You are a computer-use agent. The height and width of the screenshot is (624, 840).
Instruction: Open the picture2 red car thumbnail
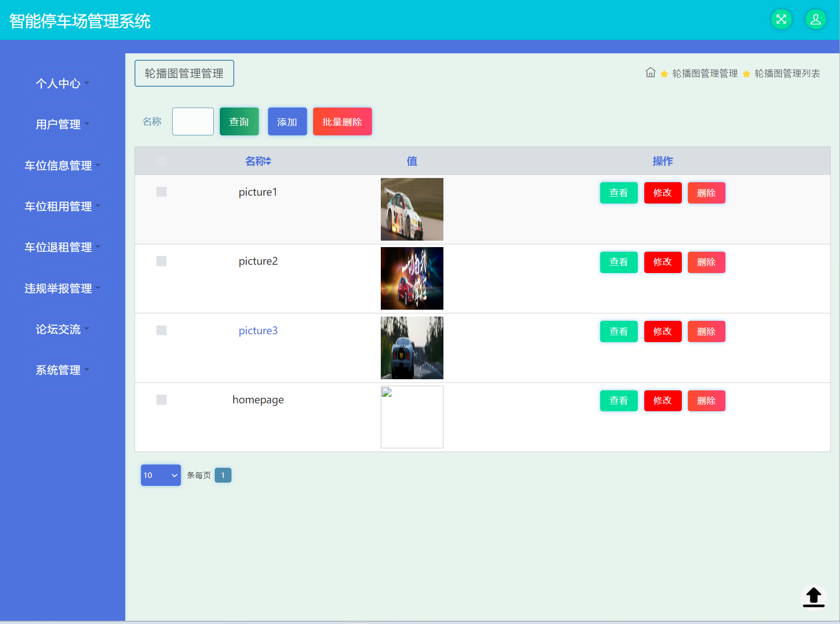(412, 278)
